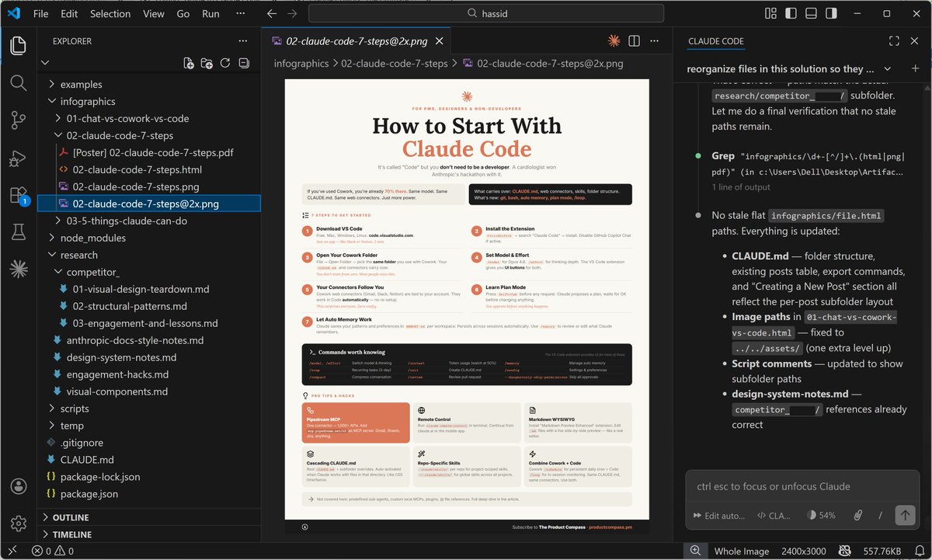The image size is (932, 560).
Task: Open the Go menu
Action: [183, 13]
